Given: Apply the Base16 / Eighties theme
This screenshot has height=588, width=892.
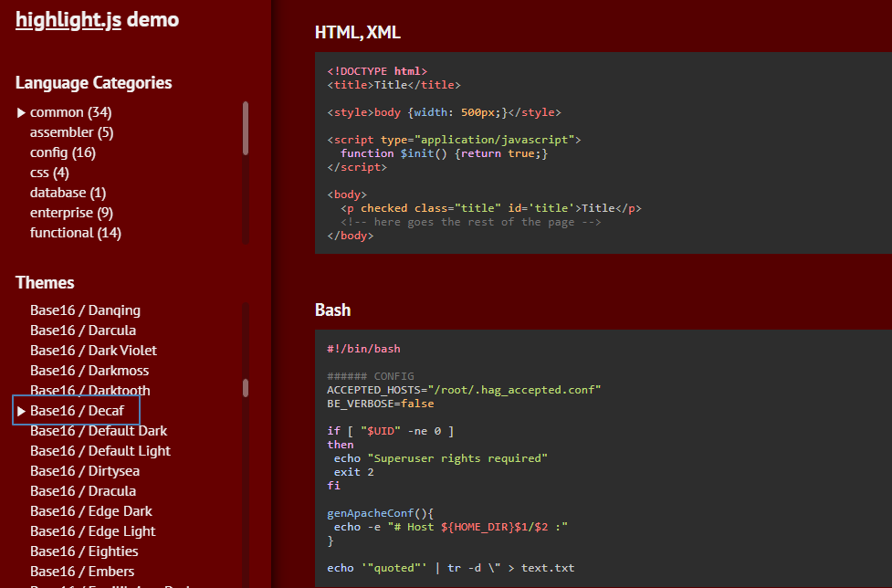Looking at the screenshot, I should coord(84,551).
